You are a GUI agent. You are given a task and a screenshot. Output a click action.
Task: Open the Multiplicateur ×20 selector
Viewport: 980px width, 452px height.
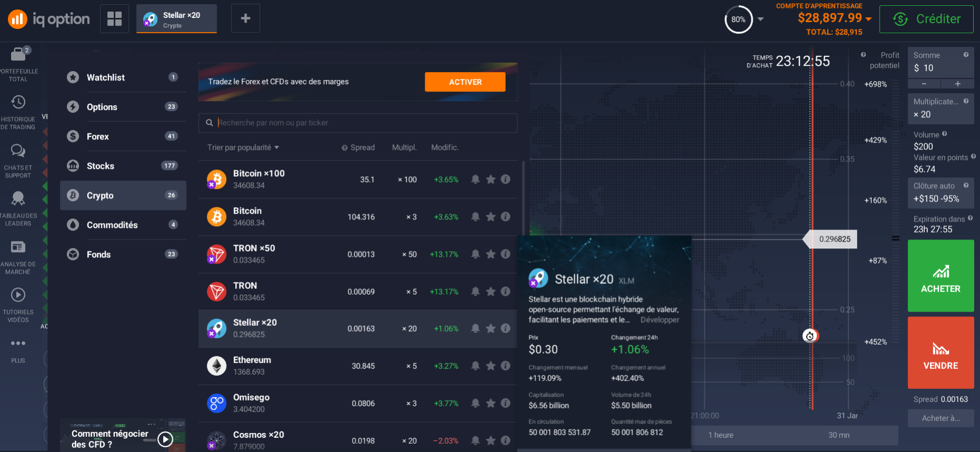point(941,109)
